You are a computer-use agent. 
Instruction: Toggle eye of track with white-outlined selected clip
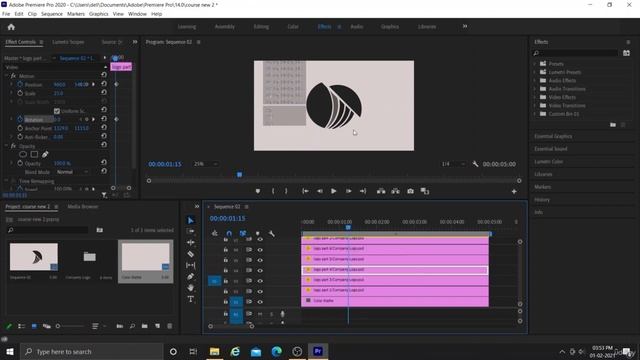260,270
